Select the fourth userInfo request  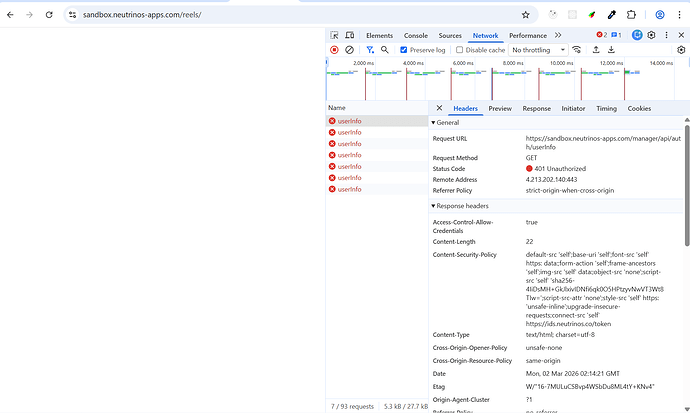377,155
